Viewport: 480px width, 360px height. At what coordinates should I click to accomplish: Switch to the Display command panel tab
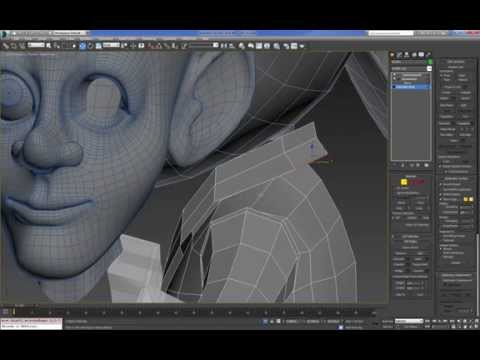[x=421, y=54]
